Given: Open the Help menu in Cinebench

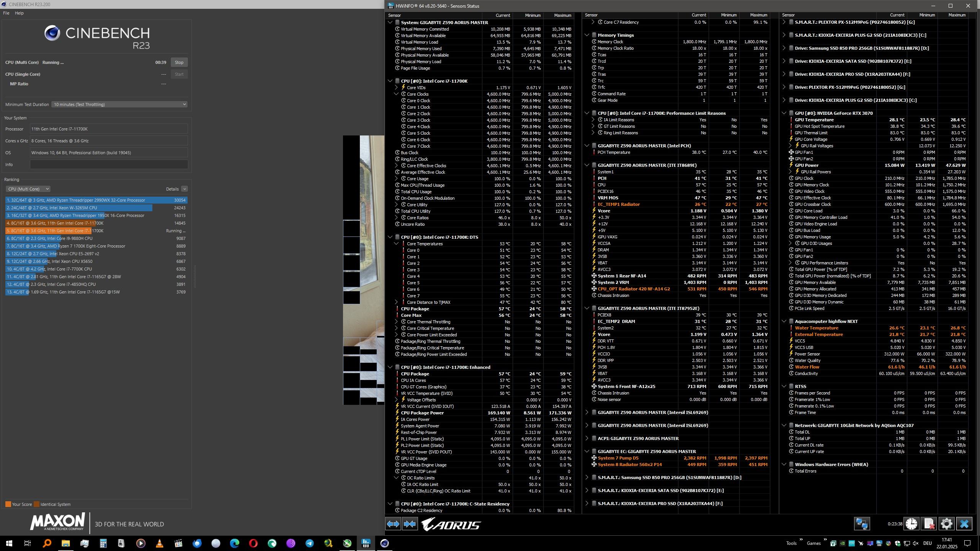Looking at the screenshot, I should tap(19, 13).
